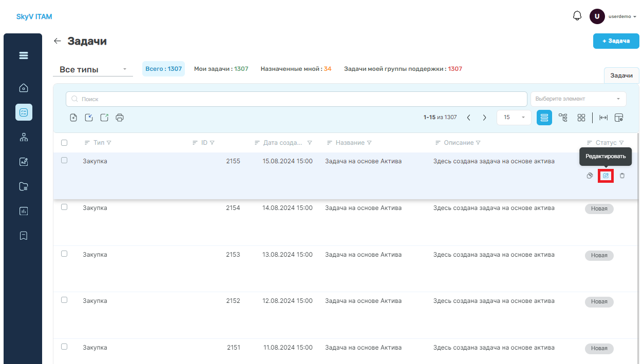
Task: Edit task 2155 with pencil icon
Action: (x=606, y=176)
